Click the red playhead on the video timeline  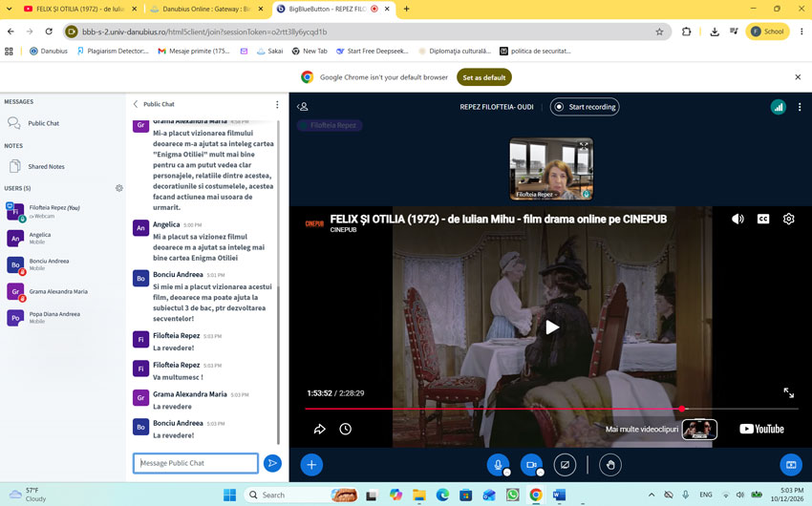click(682, 409)
